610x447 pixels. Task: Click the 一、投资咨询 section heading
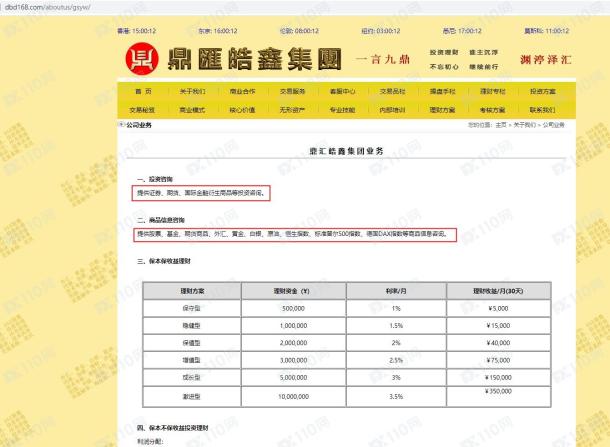155,179
